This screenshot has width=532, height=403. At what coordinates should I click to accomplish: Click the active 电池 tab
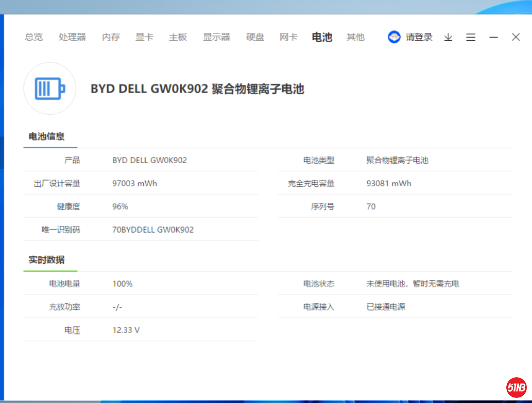click(322, 37)
